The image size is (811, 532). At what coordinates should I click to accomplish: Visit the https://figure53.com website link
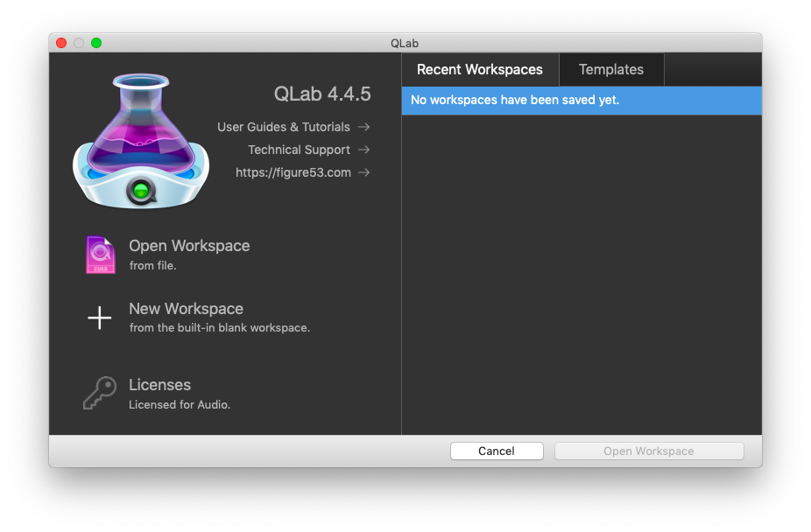point(293,172)
